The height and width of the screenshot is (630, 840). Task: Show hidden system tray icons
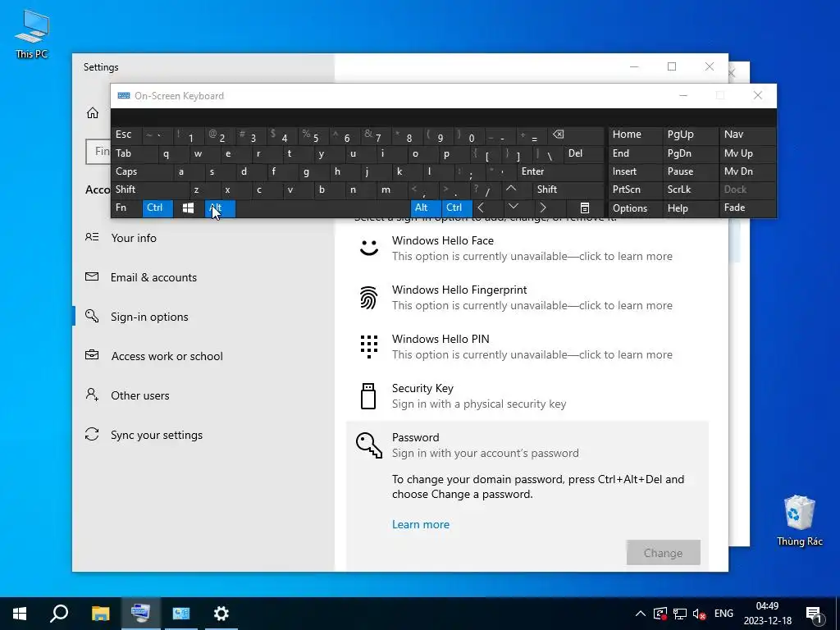(640, 614)
